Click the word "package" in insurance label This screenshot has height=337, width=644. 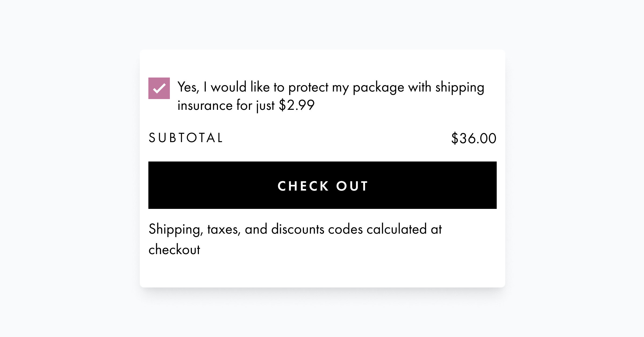(378, 88)
